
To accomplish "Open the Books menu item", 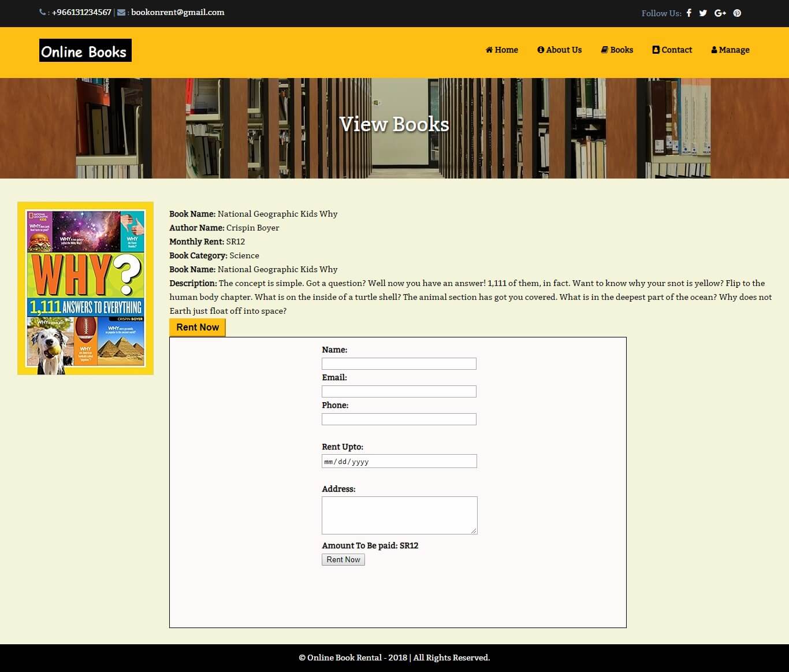I will coord(617,50).
